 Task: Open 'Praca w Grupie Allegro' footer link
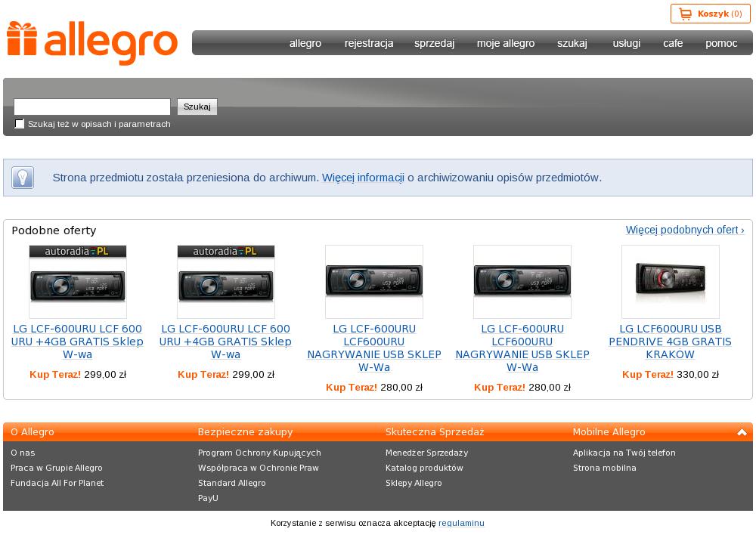[57, 468]
